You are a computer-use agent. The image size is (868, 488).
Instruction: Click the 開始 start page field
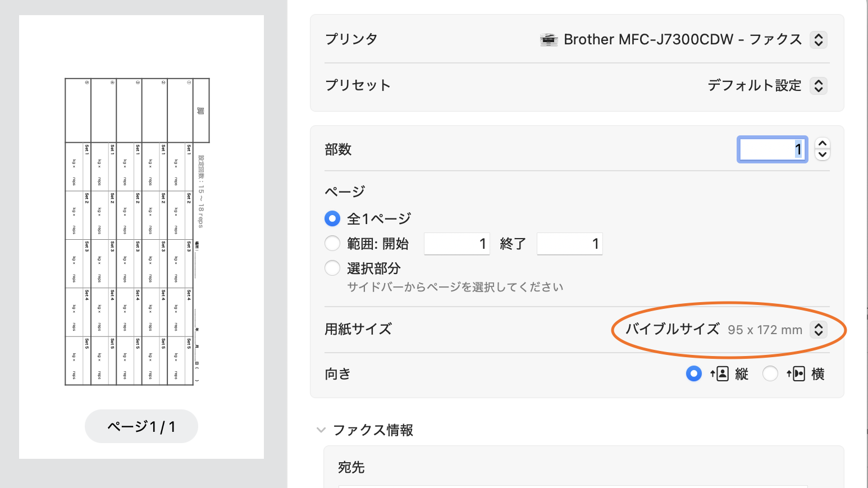457,244
